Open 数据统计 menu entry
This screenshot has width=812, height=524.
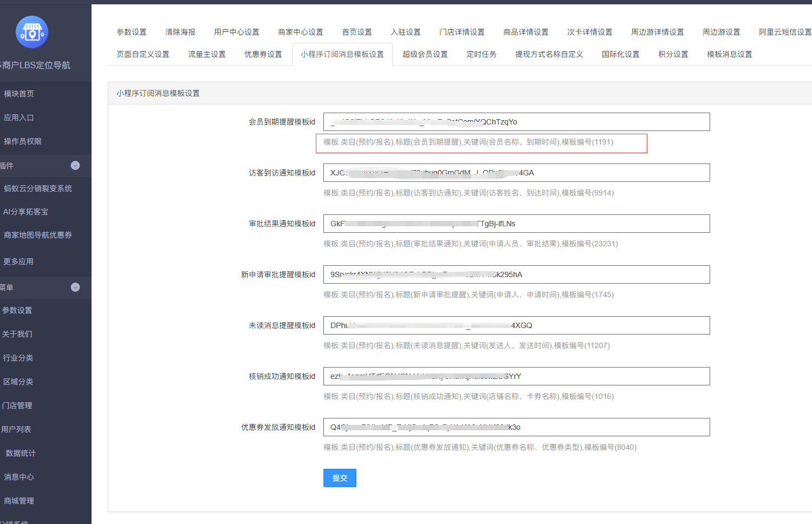[x=21, y=453]
